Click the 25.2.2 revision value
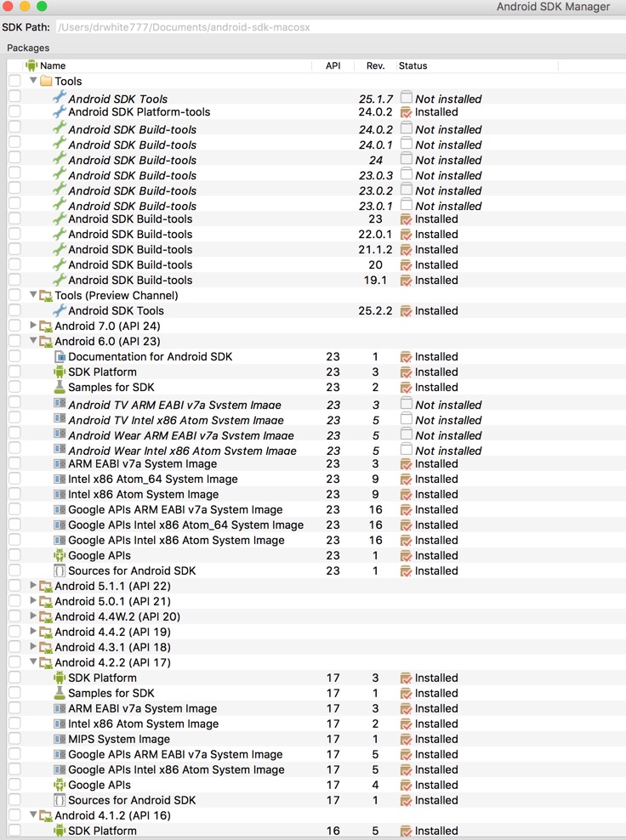The height and width of the screenshot is (840, 626). pos(375,310)
